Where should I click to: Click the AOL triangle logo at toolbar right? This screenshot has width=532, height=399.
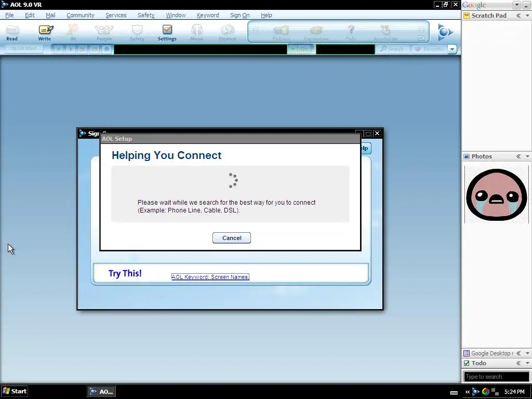click(445, 32)
